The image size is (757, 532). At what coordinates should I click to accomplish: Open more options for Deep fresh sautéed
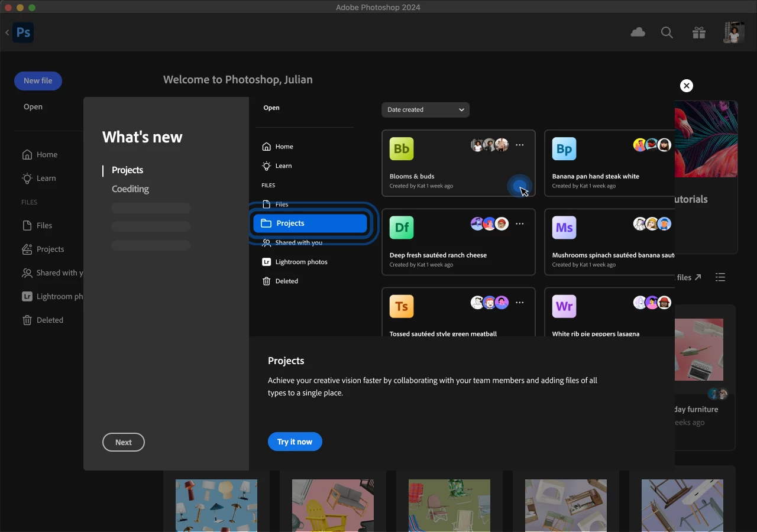tap(520, 223)
